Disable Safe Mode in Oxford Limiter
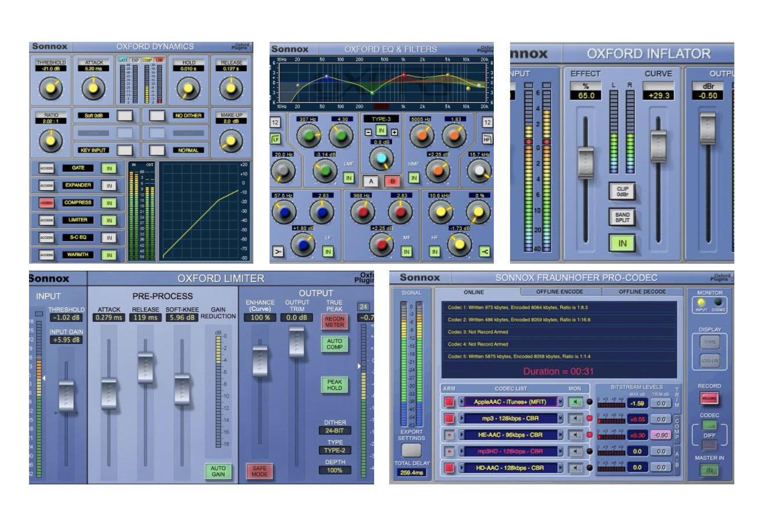Viewport: 775px width, 532px height. (x=259, y=470)
